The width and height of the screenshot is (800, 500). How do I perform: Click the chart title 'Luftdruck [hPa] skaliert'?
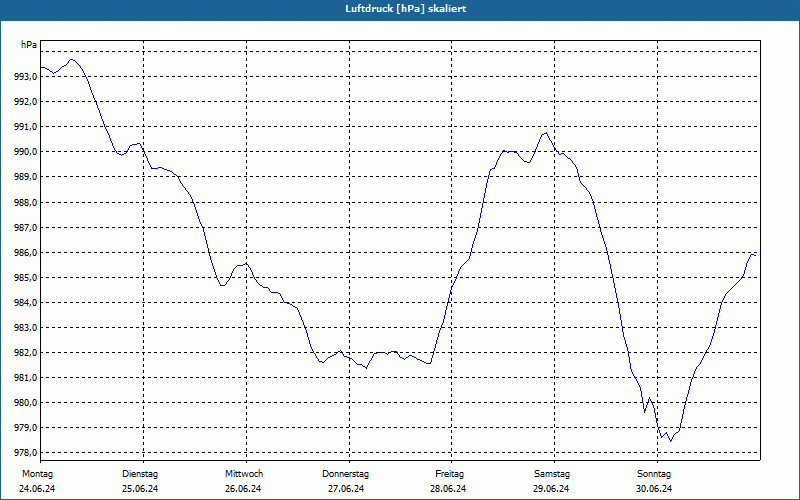point(405,9)
